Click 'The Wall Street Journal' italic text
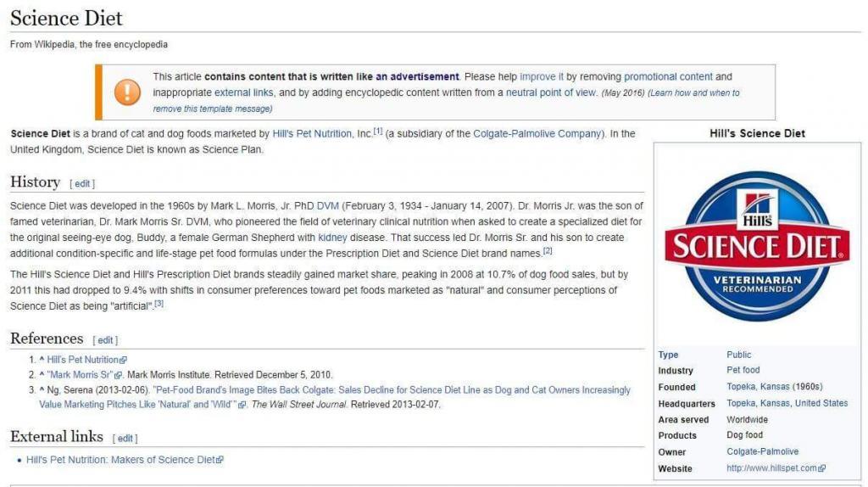 299,405
